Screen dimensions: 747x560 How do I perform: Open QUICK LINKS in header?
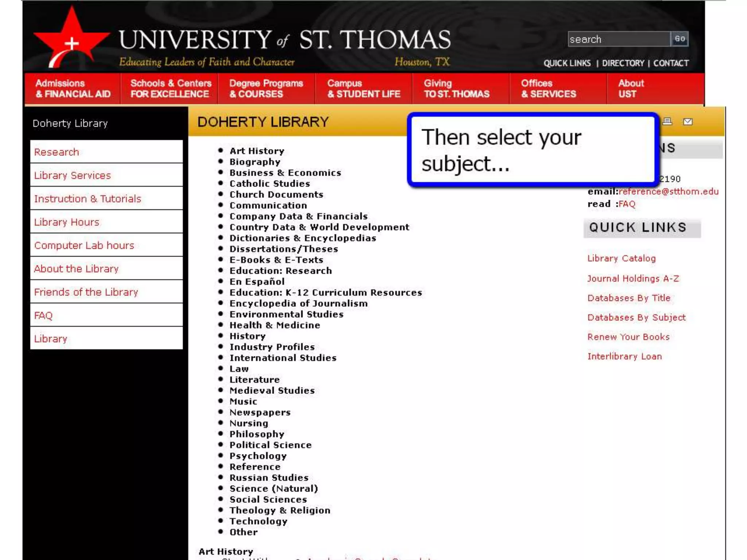[x=567, y=63]
